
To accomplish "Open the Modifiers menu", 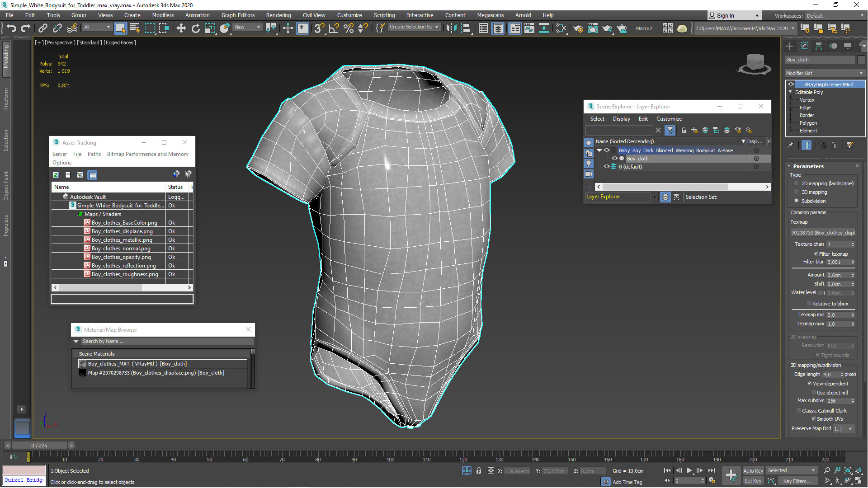I will (x=163, y=15).
